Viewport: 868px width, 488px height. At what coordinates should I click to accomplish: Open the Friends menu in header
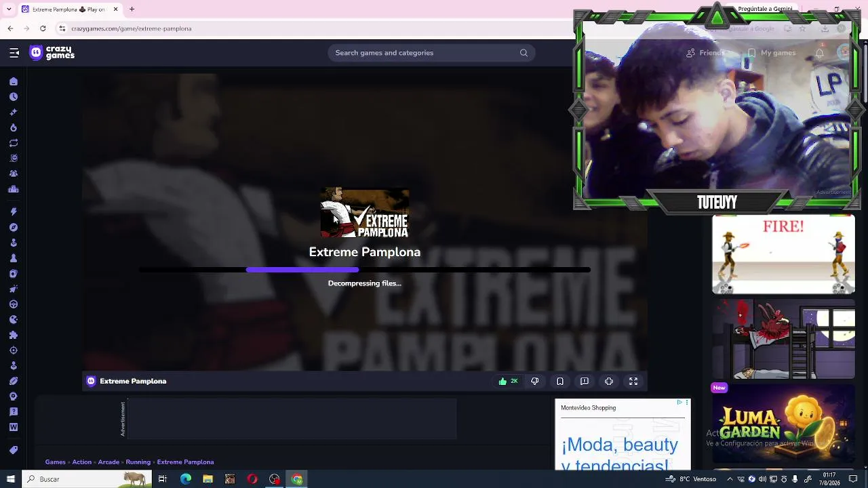(705, 53)
